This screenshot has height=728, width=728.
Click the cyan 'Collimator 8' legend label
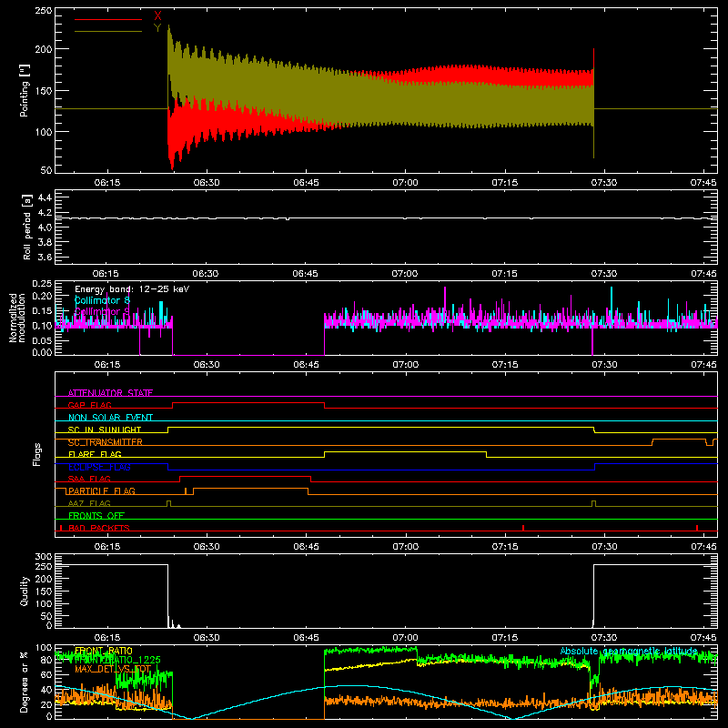click(x=102, y=300)
